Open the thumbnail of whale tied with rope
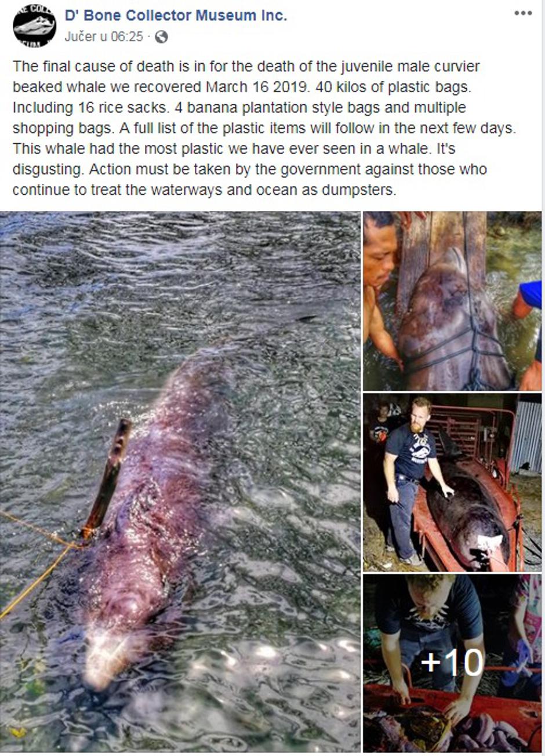 (x=452, y=301)
